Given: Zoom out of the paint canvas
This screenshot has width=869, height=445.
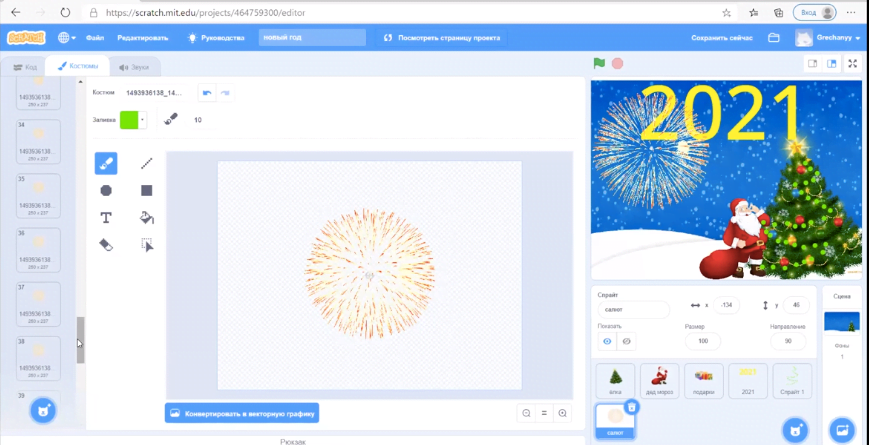Looking at the screenshot, I should (x=526, y=413).
